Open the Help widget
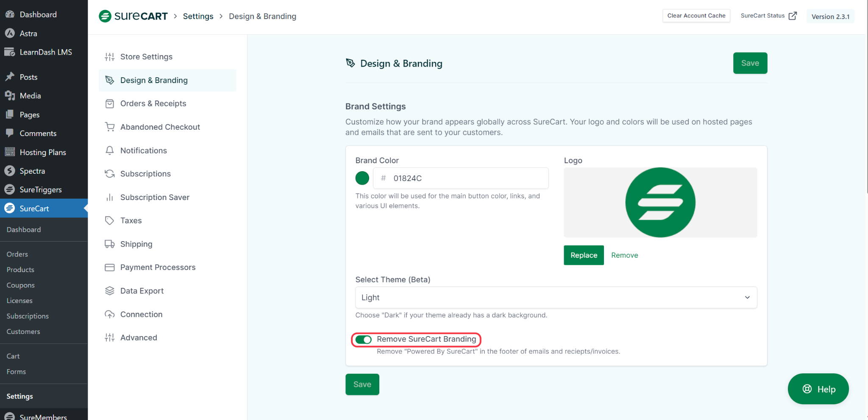This screenshot has height=420, width=868. [x=818, y=389]
